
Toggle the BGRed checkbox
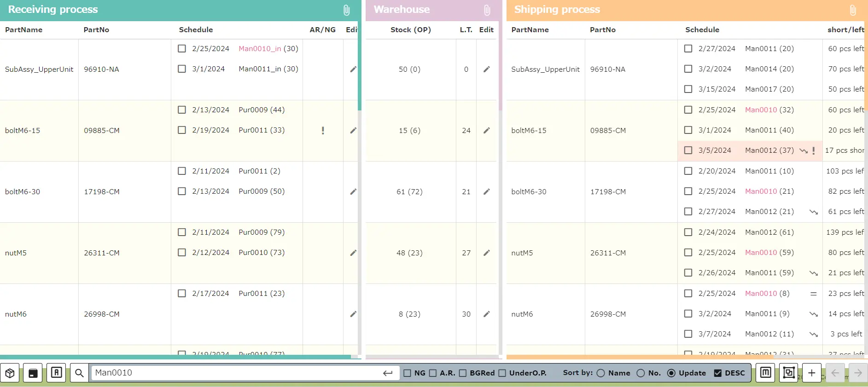463,373
